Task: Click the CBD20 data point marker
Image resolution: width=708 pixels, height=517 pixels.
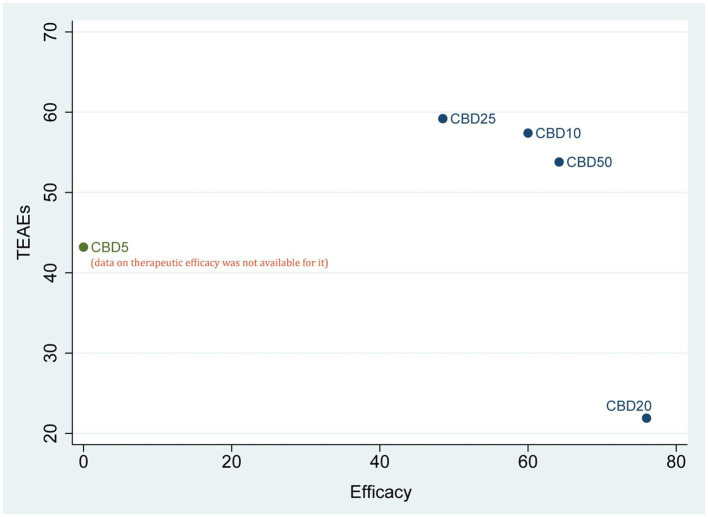Action: click(646, 418)
